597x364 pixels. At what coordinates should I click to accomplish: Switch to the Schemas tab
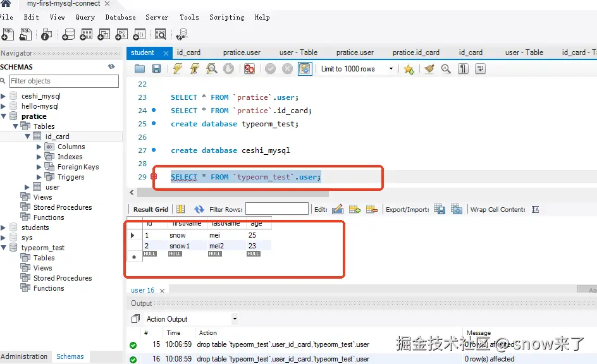pos(70,356)
